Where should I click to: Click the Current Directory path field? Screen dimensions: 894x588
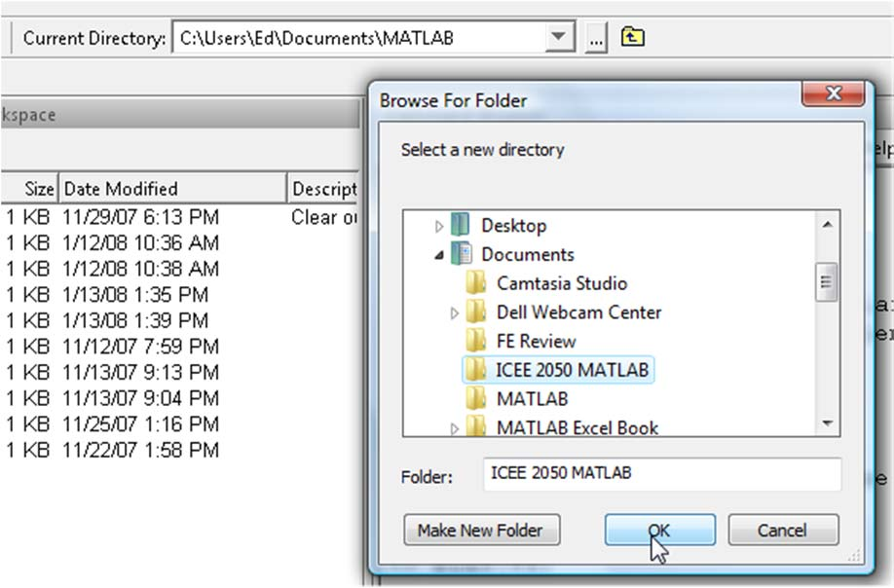[358, 38]
